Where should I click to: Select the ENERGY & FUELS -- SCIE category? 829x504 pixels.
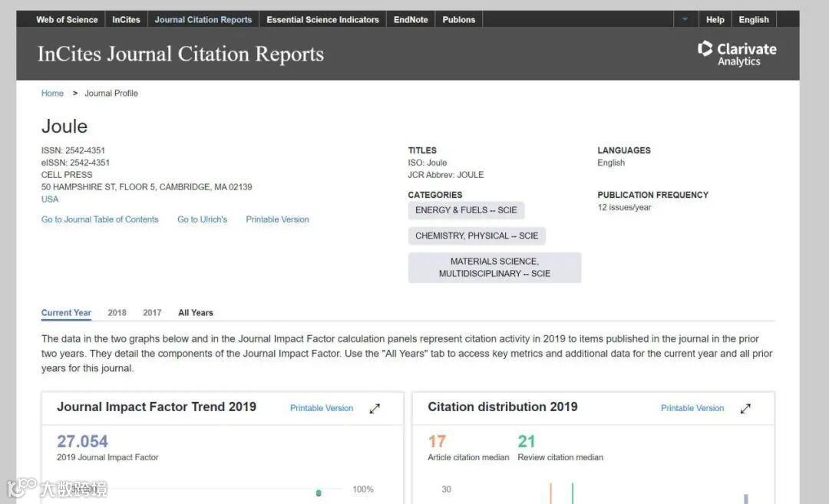point(467,210)
